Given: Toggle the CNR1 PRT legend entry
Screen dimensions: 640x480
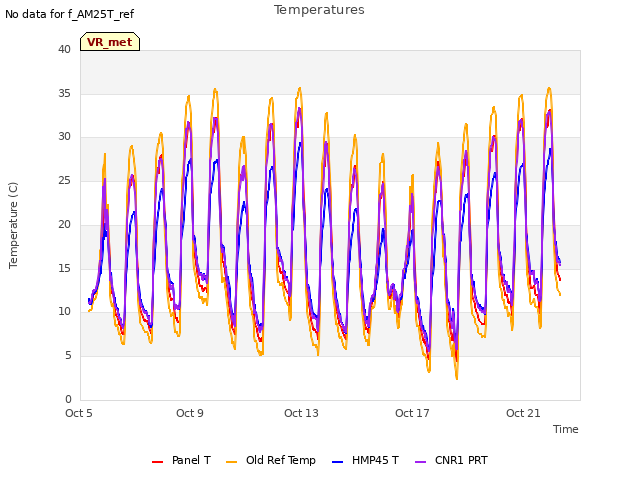Looking at the screenshot, I should coord(451,460).
